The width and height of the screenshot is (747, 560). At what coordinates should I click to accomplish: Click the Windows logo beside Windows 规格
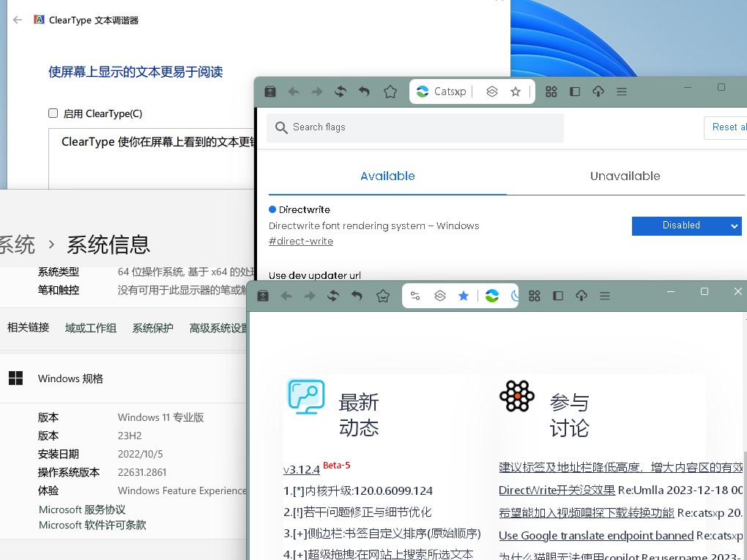(15, 378)
